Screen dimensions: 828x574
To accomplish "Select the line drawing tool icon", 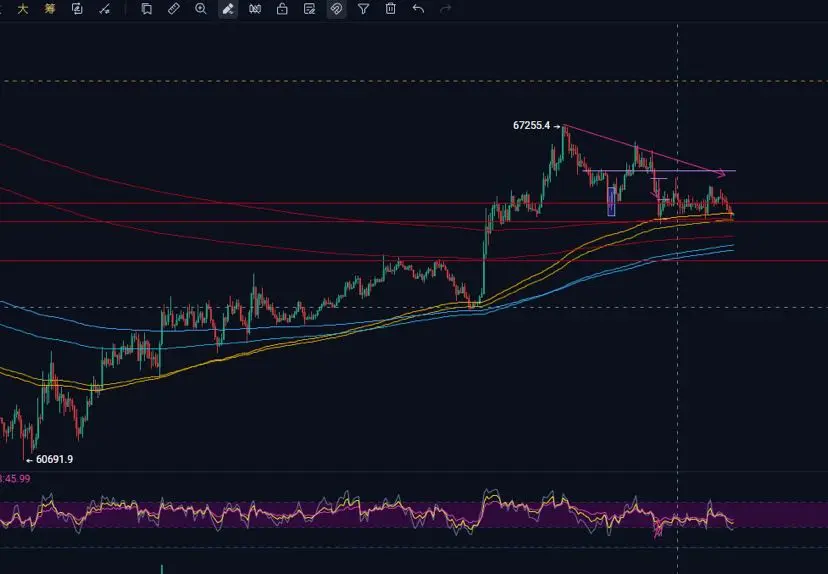I will [x=105, y=8].
